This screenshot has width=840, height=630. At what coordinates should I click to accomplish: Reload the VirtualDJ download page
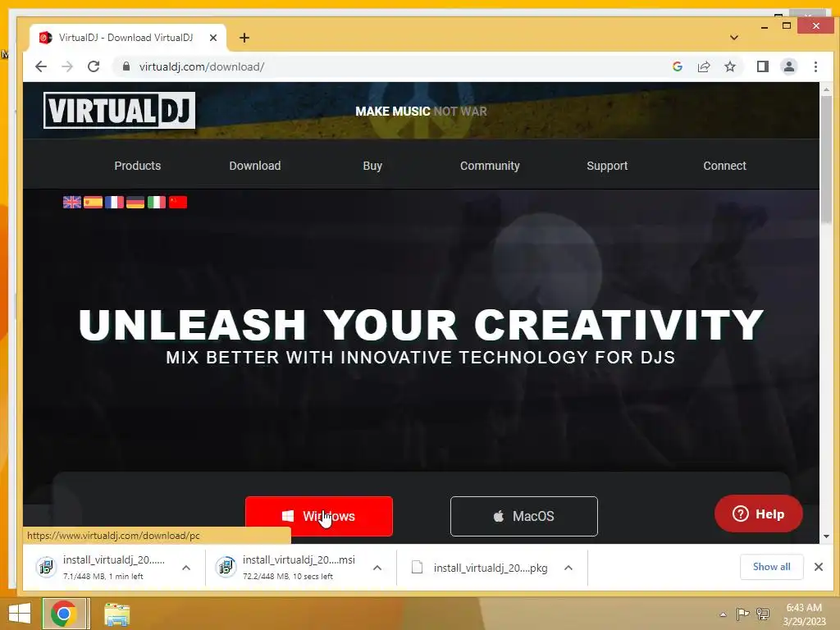click(94, 66)
